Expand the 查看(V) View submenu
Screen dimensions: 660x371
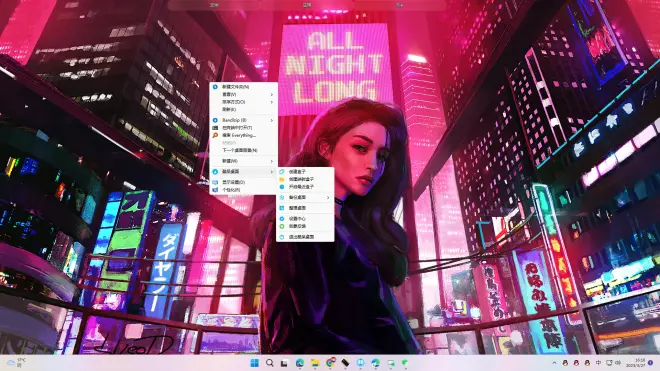point(244,94)
